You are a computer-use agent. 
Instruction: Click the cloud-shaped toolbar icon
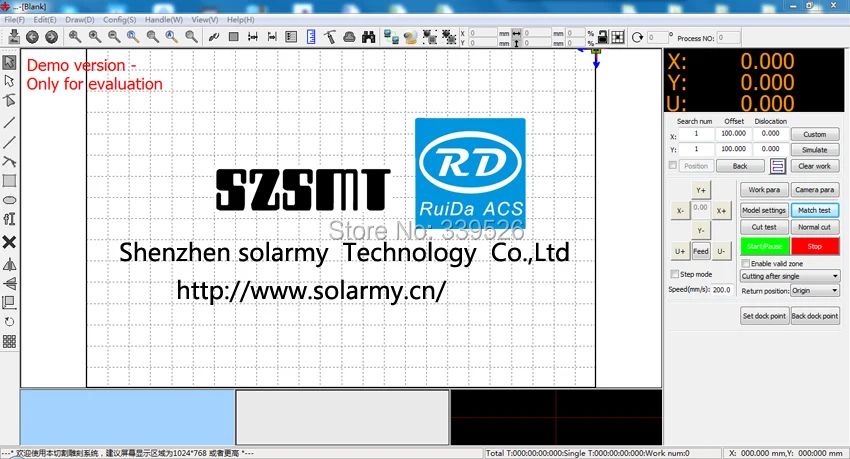349,37
